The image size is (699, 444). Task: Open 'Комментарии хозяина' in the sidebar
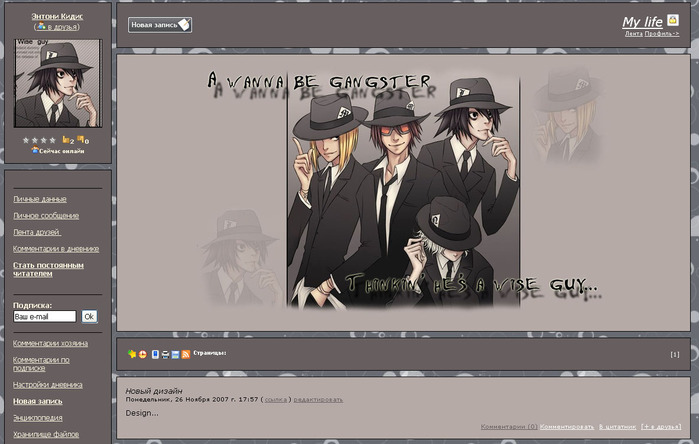coord(50,343)
